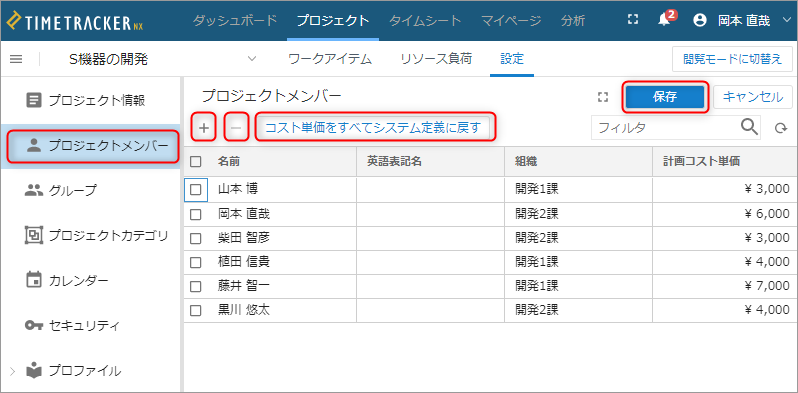Switch to the ワークアイテム tab

click(330, 59)
